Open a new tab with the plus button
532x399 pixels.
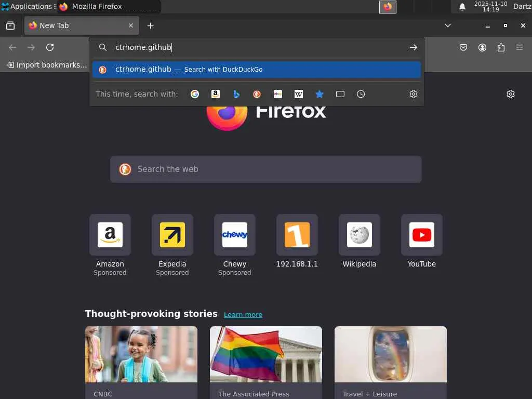coord(150,26)
